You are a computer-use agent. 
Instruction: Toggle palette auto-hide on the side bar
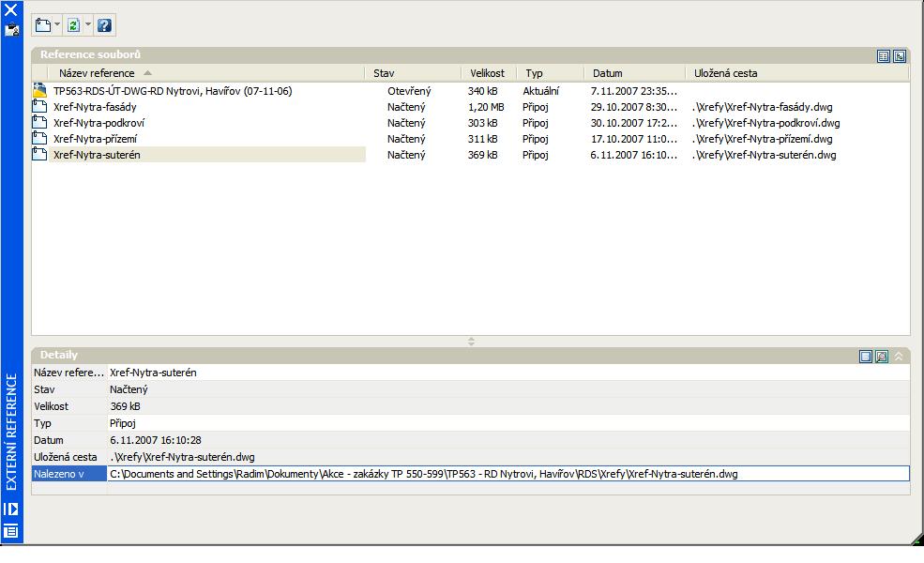tap(11, 509)
